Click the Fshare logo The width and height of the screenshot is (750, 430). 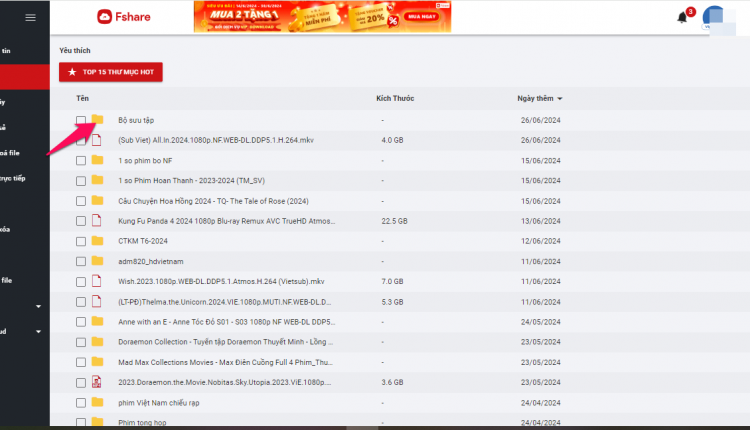coord(124,17)
